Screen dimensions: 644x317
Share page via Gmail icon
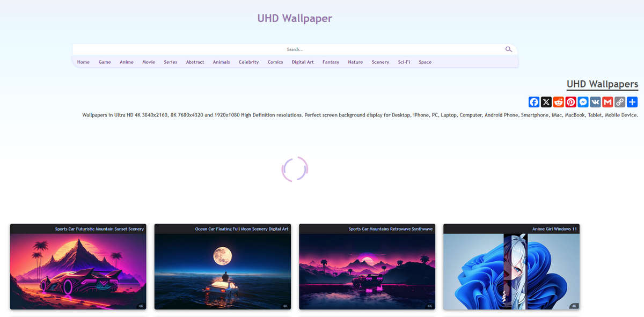pos(608,102)
